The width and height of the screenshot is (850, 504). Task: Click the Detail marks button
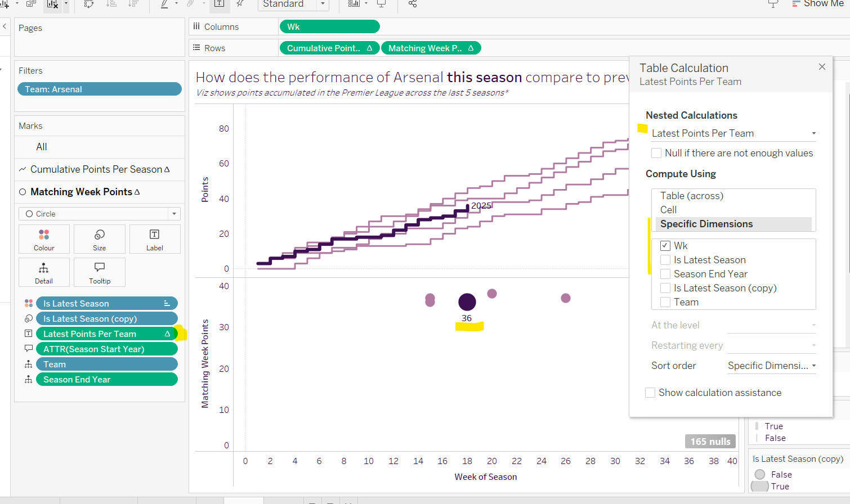point(44,272)
